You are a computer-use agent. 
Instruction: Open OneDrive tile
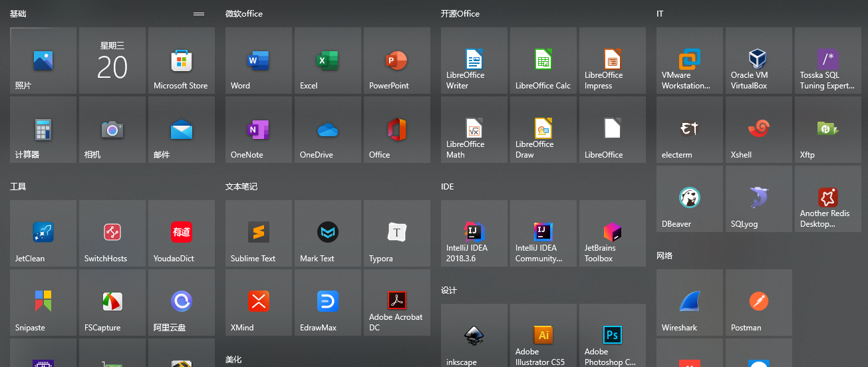(x=328, y=130)
